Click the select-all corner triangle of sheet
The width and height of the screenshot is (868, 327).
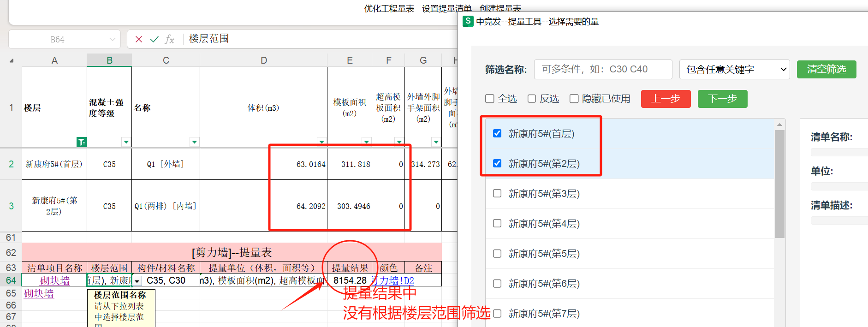(12, 60)
